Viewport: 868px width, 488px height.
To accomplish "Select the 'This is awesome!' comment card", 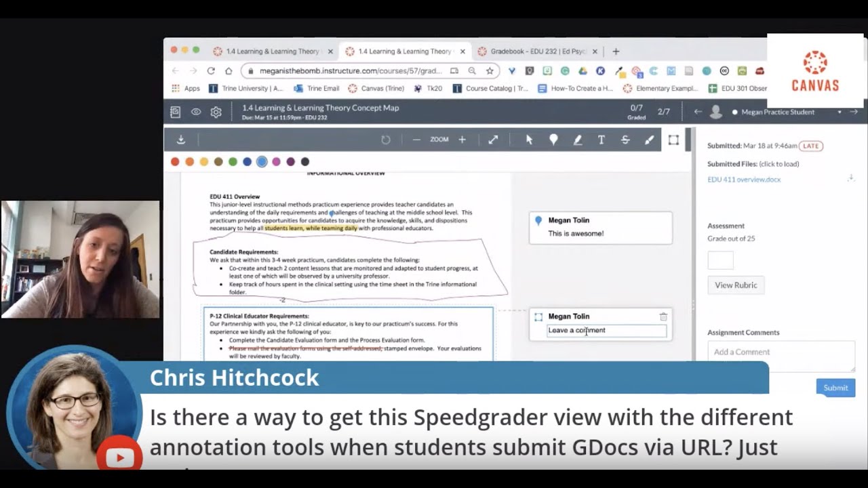I will [x=601, y=228].
